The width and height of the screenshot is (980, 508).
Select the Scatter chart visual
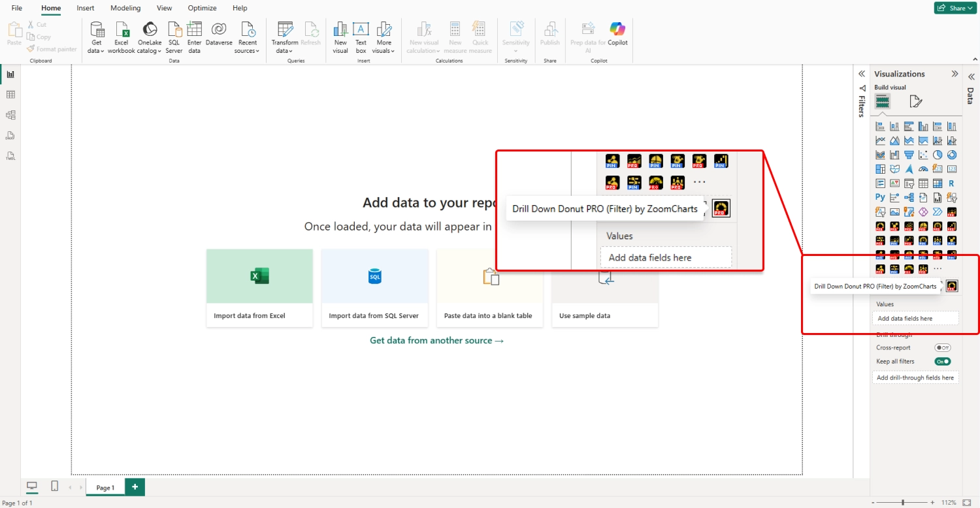(x=923, y=155)
